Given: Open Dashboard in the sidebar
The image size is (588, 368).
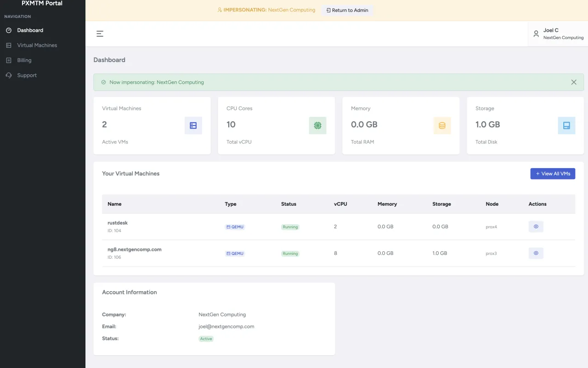Looking at the screenshot, I should click(x=30, y=30).
